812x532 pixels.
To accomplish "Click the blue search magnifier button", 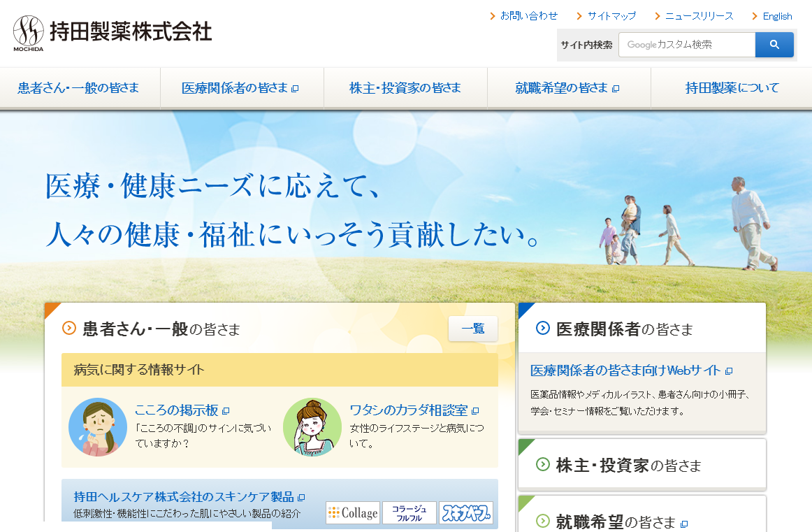I will (x=774, y=45).
